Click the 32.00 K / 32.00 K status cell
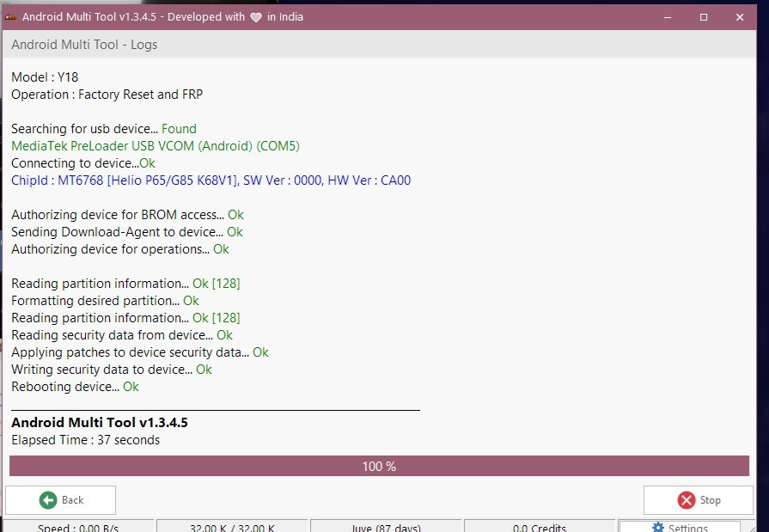Viewport: 769px width, 532px height. pyautogui.click(x=232, y=527)
